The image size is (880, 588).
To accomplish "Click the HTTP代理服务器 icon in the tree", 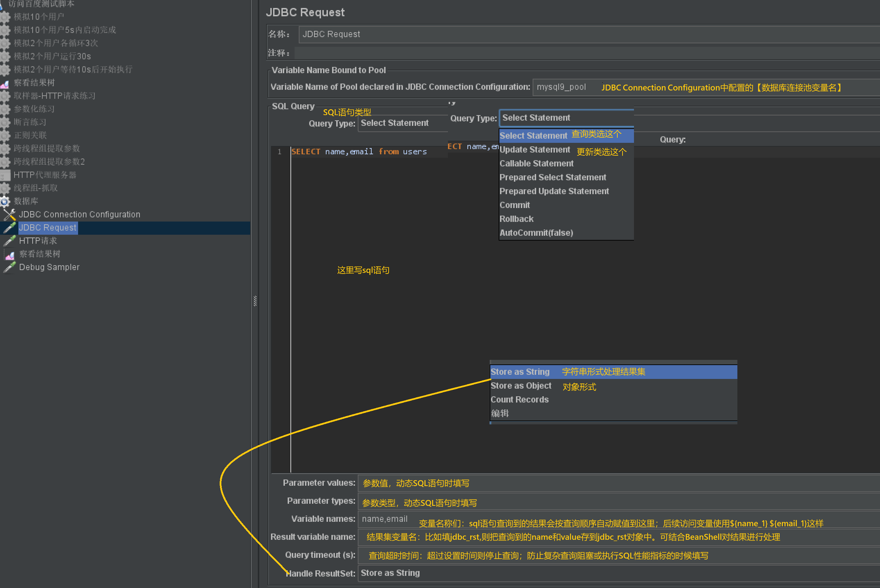I will [x=5, y=175].
